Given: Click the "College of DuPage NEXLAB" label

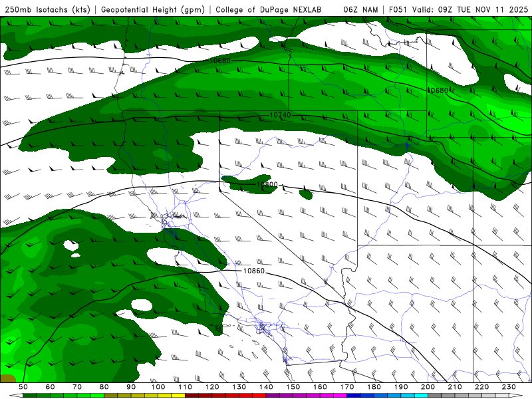Looking at the screenshot, I should (x=268, y=10).
